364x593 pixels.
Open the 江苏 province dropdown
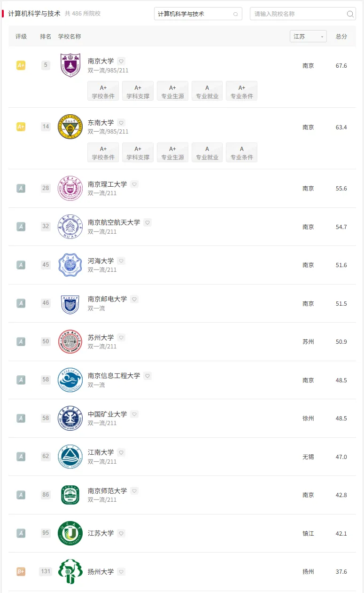[308, 37]
